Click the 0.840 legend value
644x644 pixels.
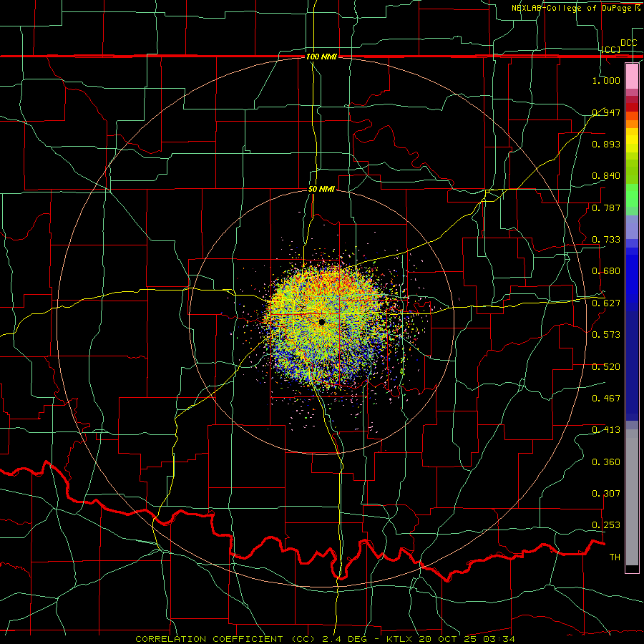coord(606,176)
